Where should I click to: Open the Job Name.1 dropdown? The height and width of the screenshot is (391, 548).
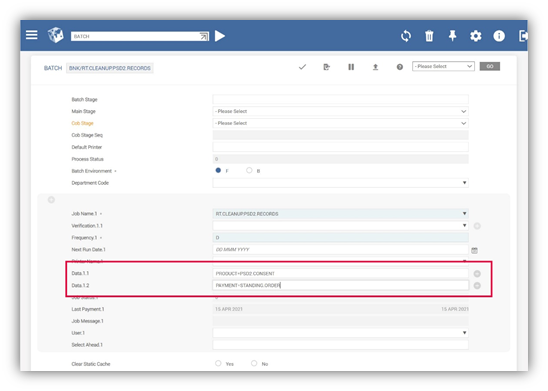click(340, 213)
